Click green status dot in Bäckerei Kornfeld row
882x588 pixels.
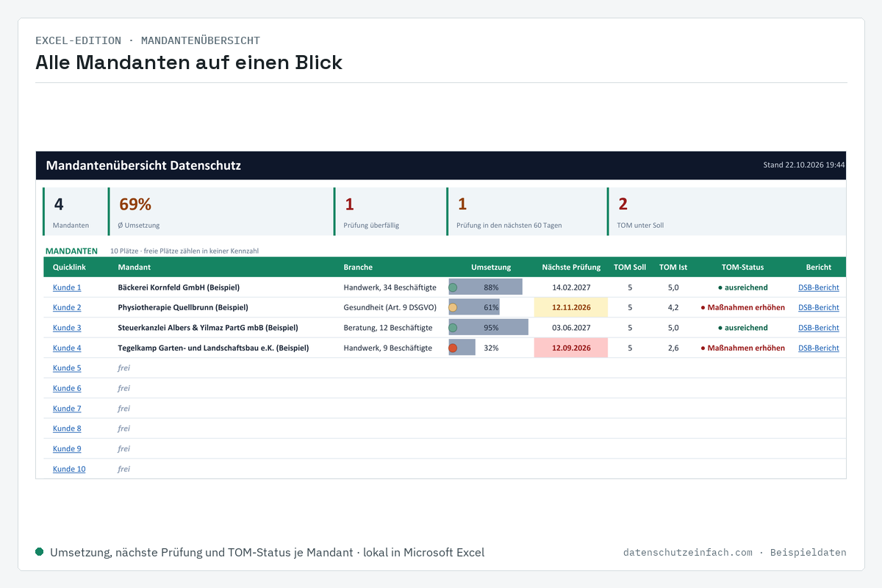click(453, 287)
